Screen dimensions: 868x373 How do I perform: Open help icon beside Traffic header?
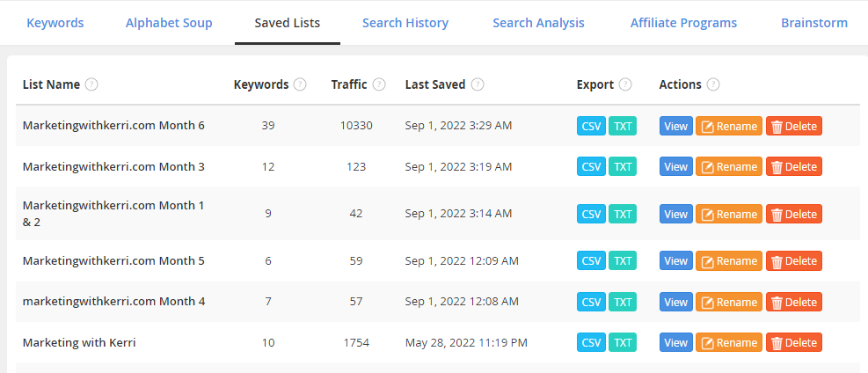379,84
